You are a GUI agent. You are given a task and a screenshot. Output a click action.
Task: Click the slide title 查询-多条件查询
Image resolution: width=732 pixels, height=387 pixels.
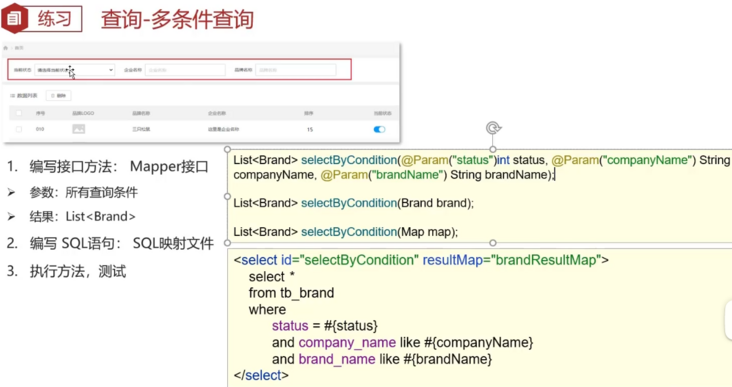177,20
